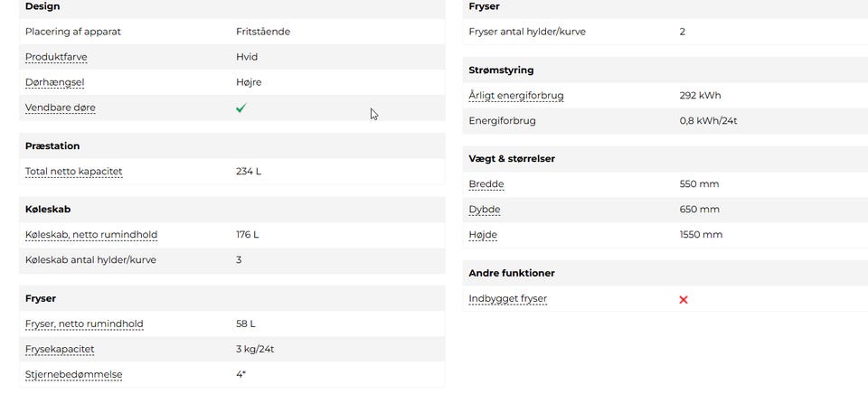This screenshot has height=394, width=868.
Task: Click the Indbygget fryser term
Action: (508, 299)
